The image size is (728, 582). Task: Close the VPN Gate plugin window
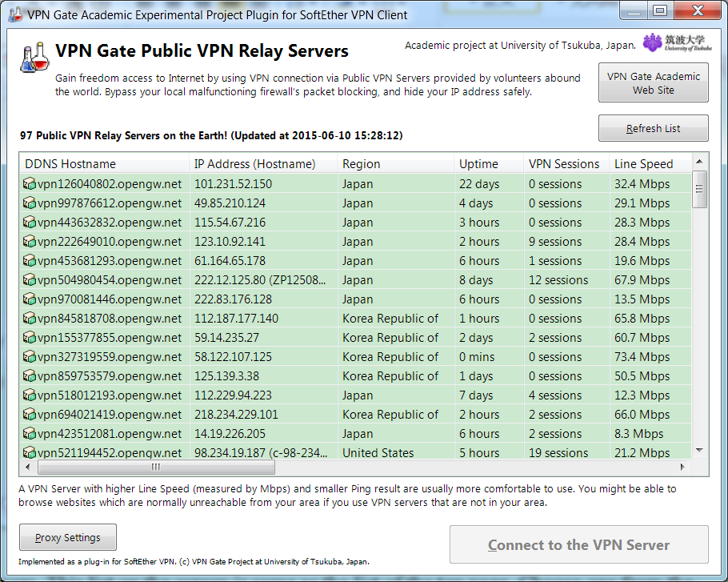(698, 10)
